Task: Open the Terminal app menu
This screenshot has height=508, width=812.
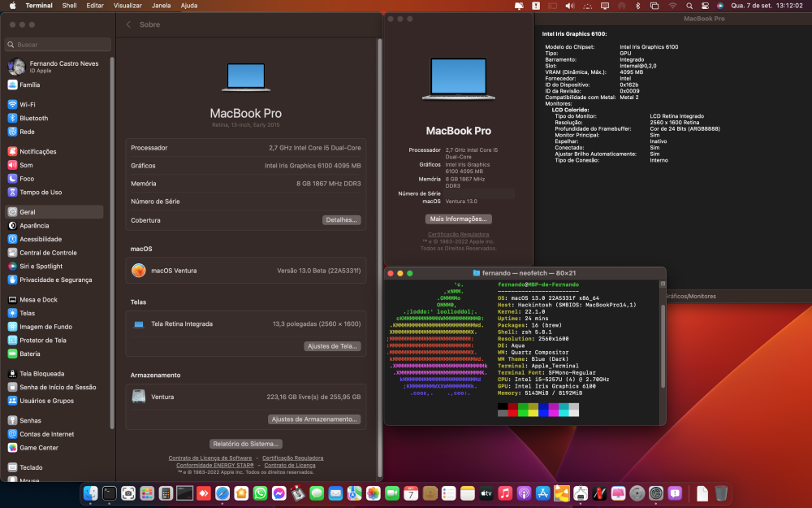Action: point(39,6)
